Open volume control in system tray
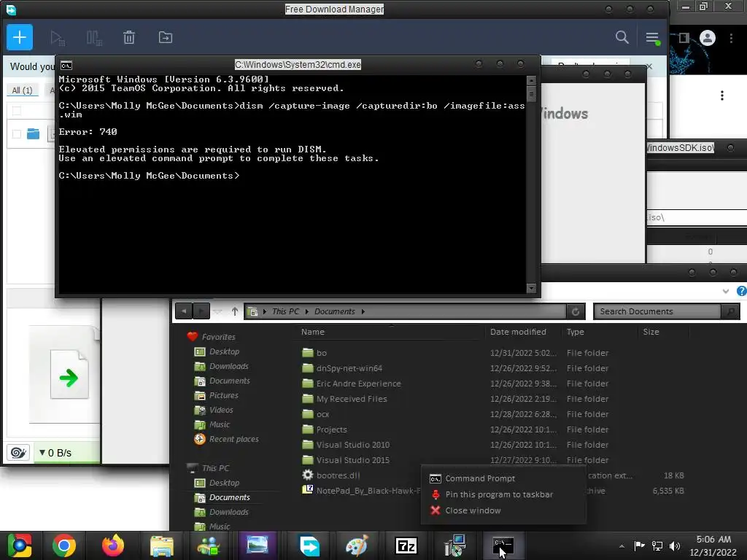The width and height of the screenshot is (747, 560). [x=675, y=546]
